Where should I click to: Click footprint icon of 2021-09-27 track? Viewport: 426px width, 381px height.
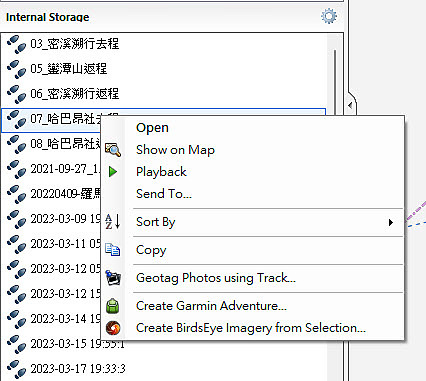16,169
